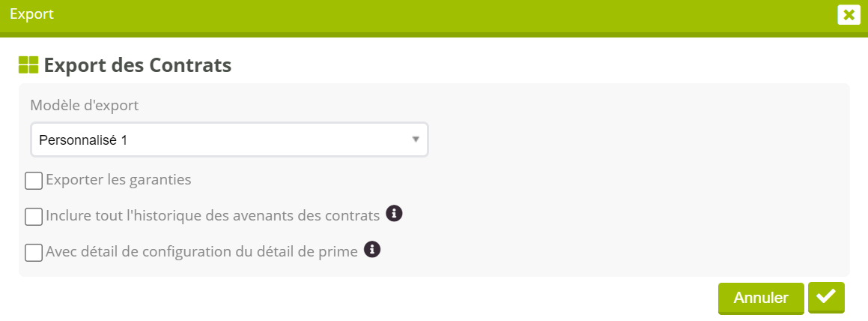Click info icon next to détail de prime
This screenshot has height=321, width=868.
tap(372, 249)
